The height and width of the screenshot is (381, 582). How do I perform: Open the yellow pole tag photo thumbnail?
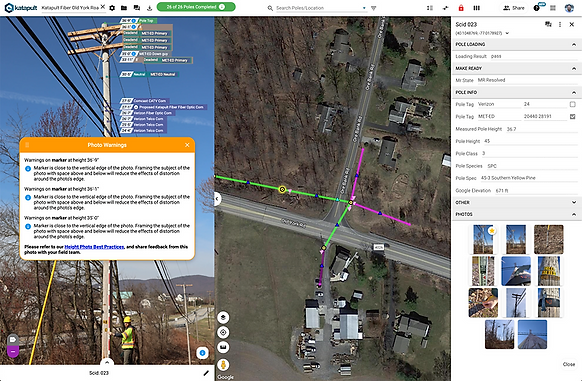tap(549, 271)
